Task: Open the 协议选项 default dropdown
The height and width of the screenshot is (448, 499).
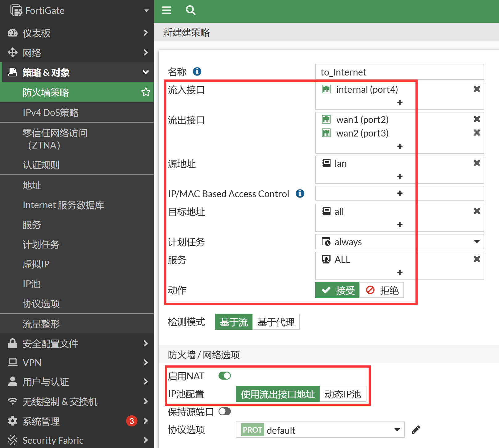Action: tap(320, 430)
